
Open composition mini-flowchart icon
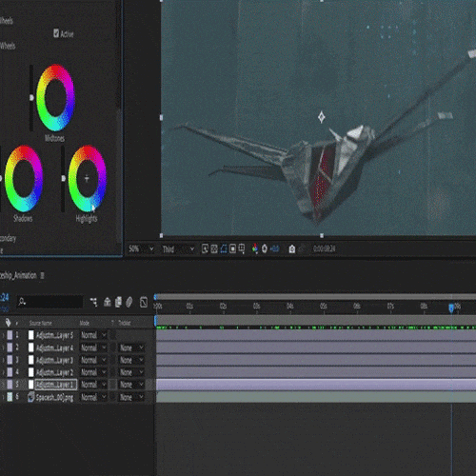tap(93, 302)
